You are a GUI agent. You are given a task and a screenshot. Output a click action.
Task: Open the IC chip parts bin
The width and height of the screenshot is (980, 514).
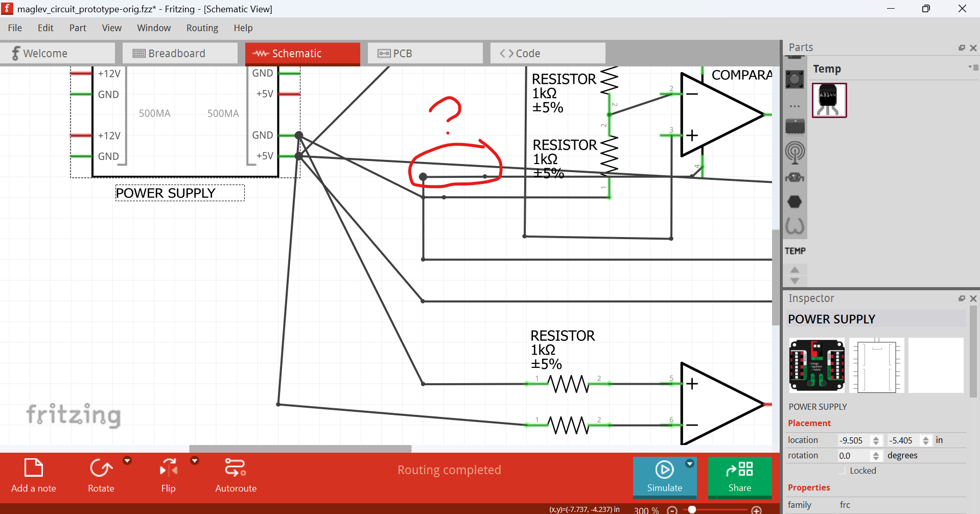[x=795, y=127]
